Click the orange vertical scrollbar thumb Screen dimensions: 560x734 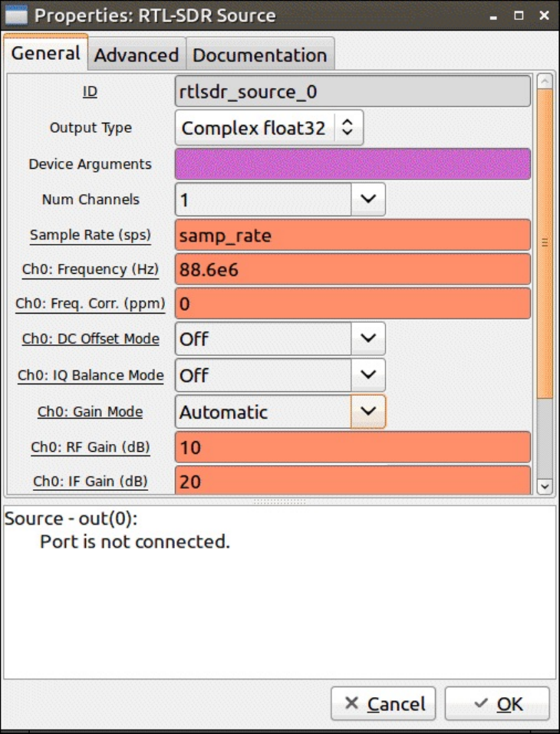click(545, 243)
